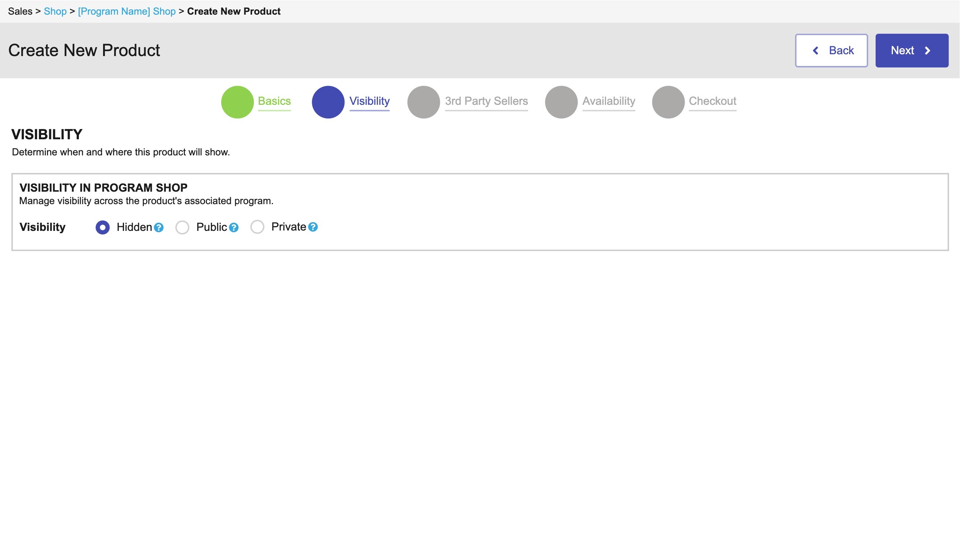This screenshot has height=560, width=960.
Task: Click the gray Availability step circle
Action: tap(561, 102)
